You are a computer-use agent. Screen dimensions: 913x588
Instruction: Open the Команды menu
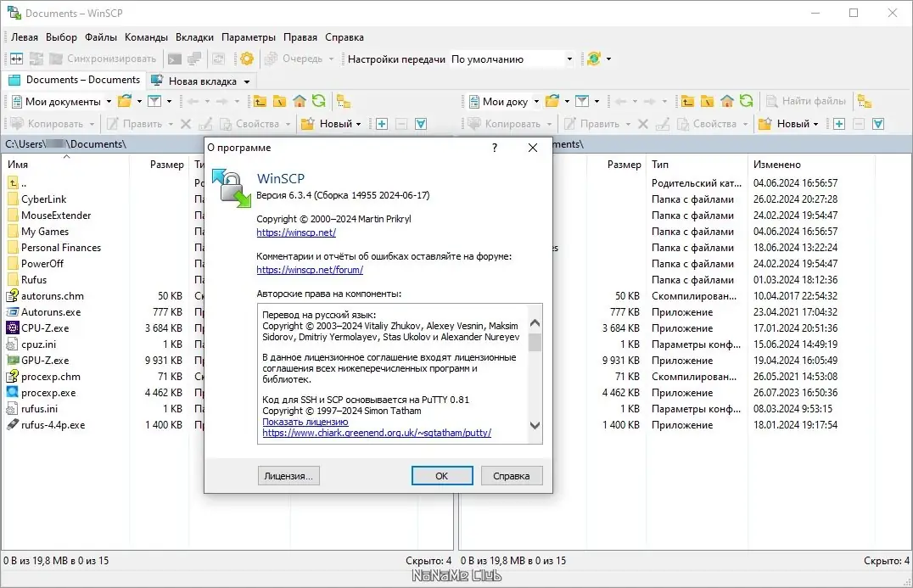pos(146,36)
